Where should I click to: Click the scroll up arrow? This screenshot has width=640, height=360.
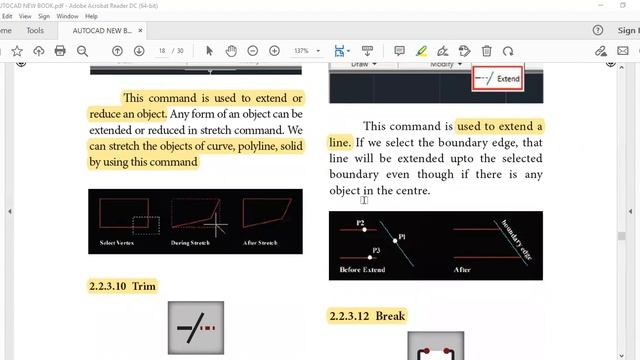pyautogui.click(x=621, y=67)
